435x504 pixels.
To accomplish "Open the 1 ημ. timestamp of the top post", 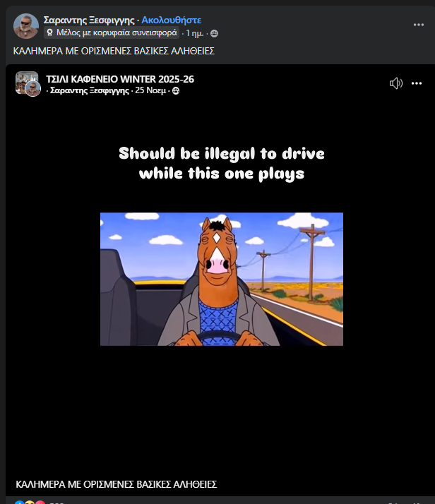I will (195, 33).
